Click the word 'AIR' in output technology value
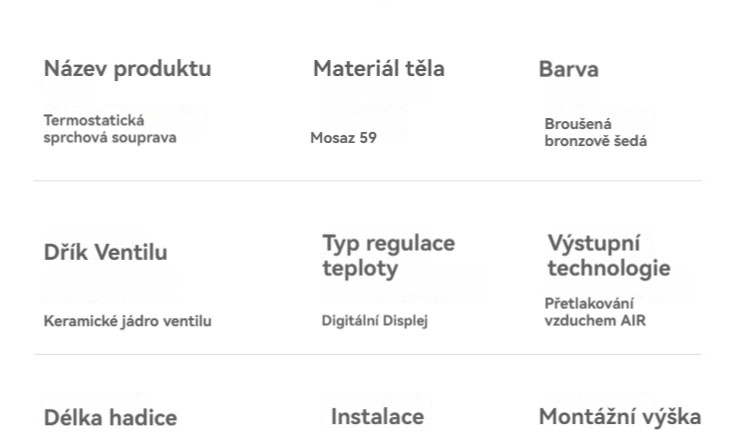Viewport: 750px width, 432px height. (x=631, y=321)
